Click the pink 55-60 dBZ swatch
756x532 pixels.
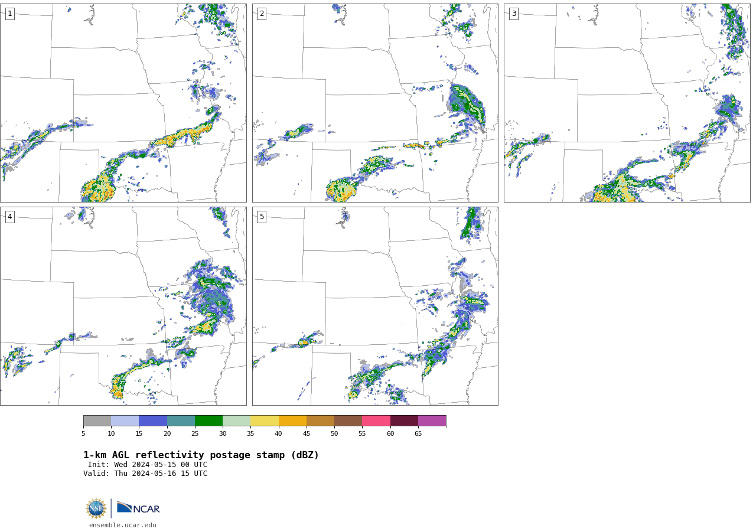point(376,420)
